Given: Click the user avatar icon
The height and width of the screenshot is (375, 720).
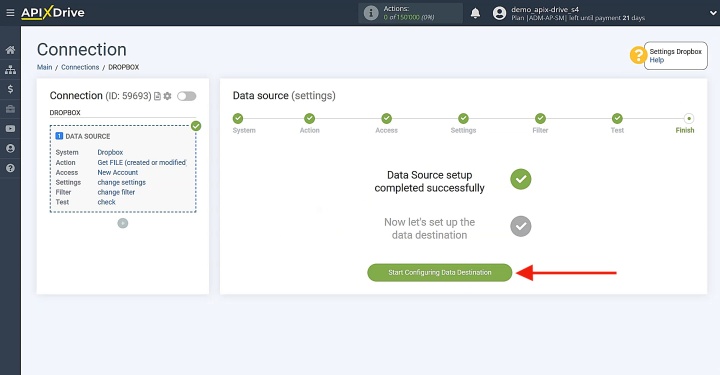Looking at the screenshot, I should point(499,13).
